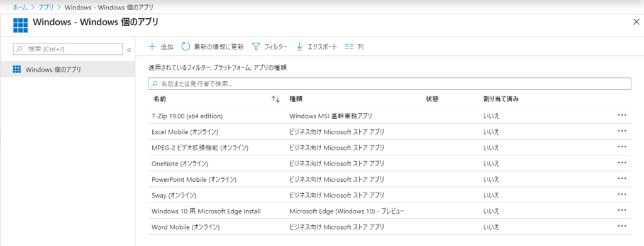Viewport: 644px width, 246px height.
Task: Open ellipsis menu for OneNote row
Action: pyautogui.click(x=622, y=162)
